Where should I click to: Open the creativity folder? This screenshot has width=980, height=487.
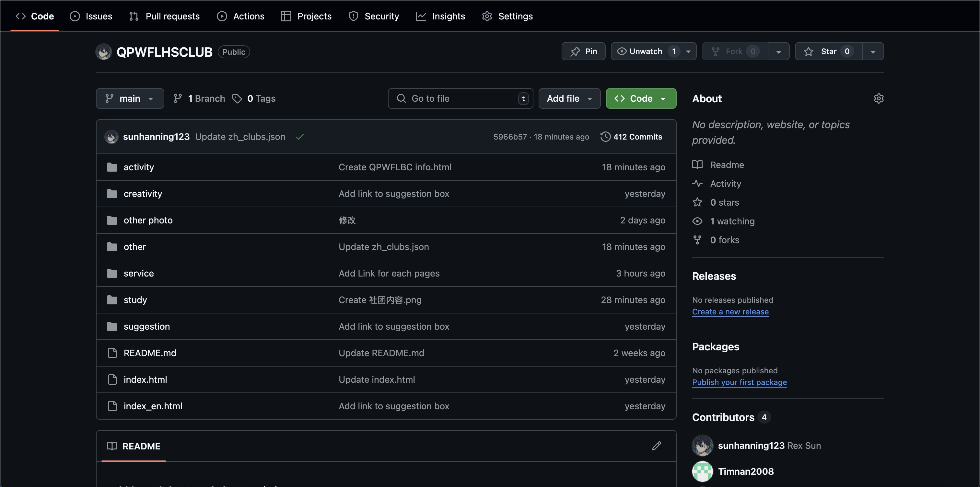tap(143, 194)
